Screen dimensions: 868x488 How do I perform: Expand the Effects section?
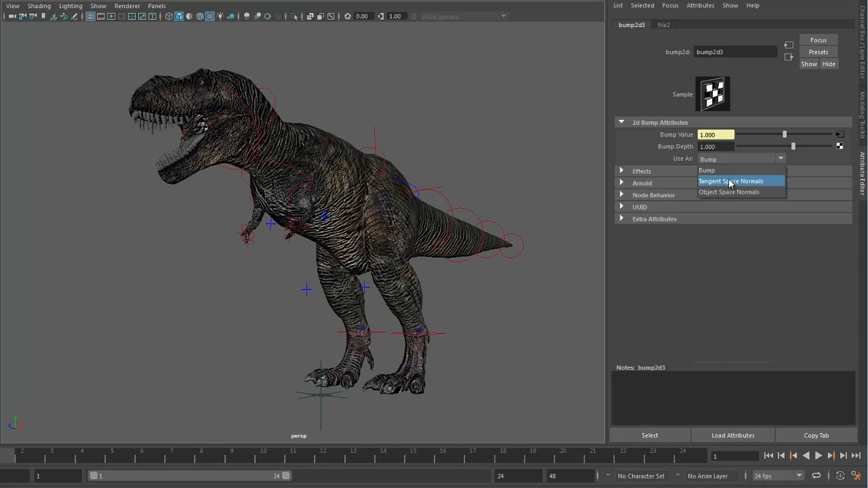point(621,171)
